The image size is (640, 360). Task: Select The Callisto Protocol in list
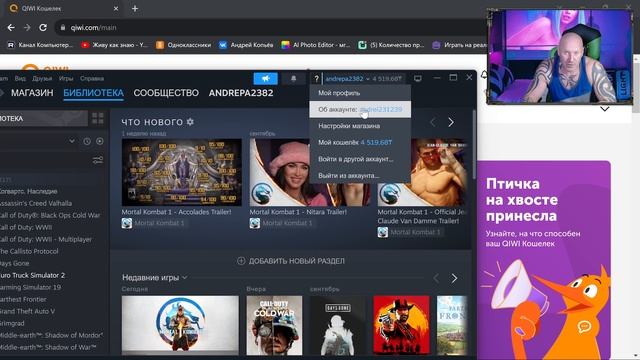click(x=29, y=251)
